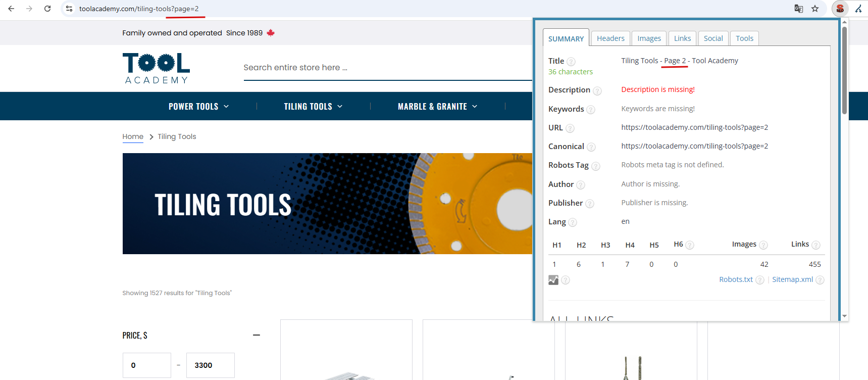Click the 'Tiling Tools' breadcrumb text
This screenshot has height=380, width=868.
pyautogui.click(x=177, y=136)
